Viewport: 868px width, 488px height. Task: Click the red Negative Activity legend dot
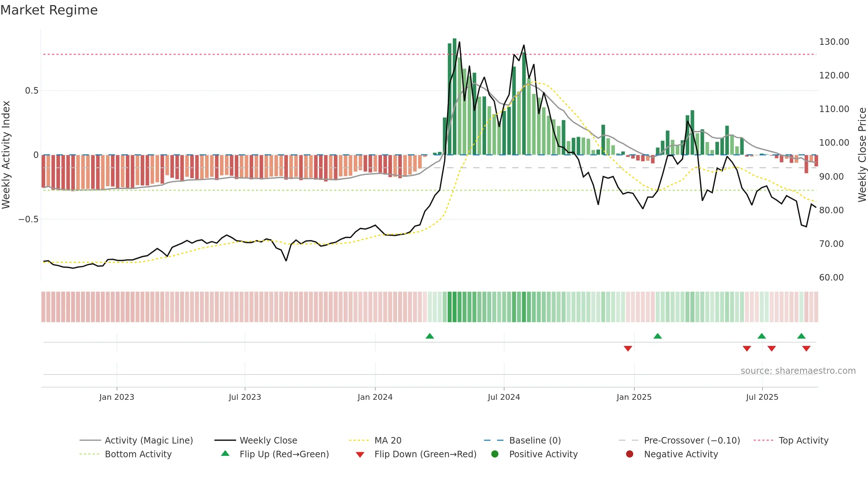[x=630, y=454]
